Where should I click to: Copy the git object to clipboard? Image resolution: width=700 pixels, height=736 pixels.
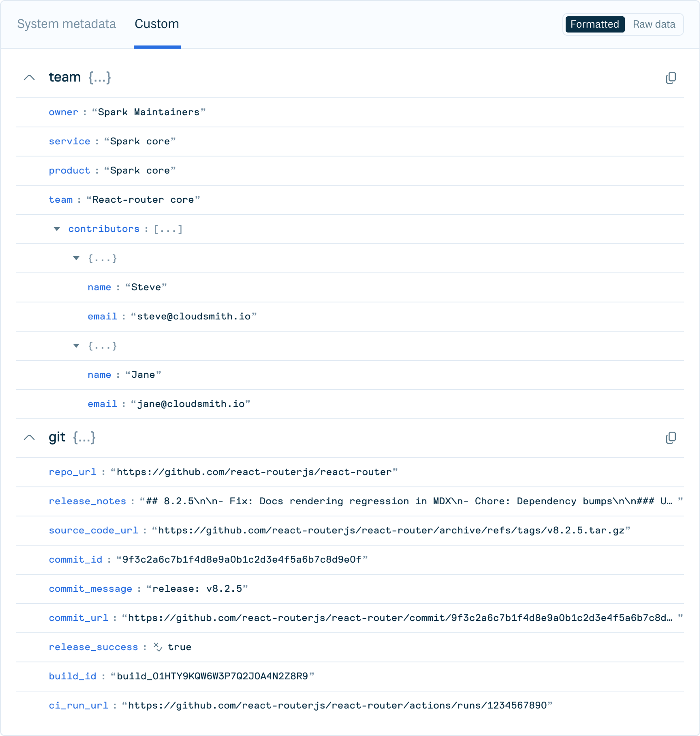(x=670, y=437)
